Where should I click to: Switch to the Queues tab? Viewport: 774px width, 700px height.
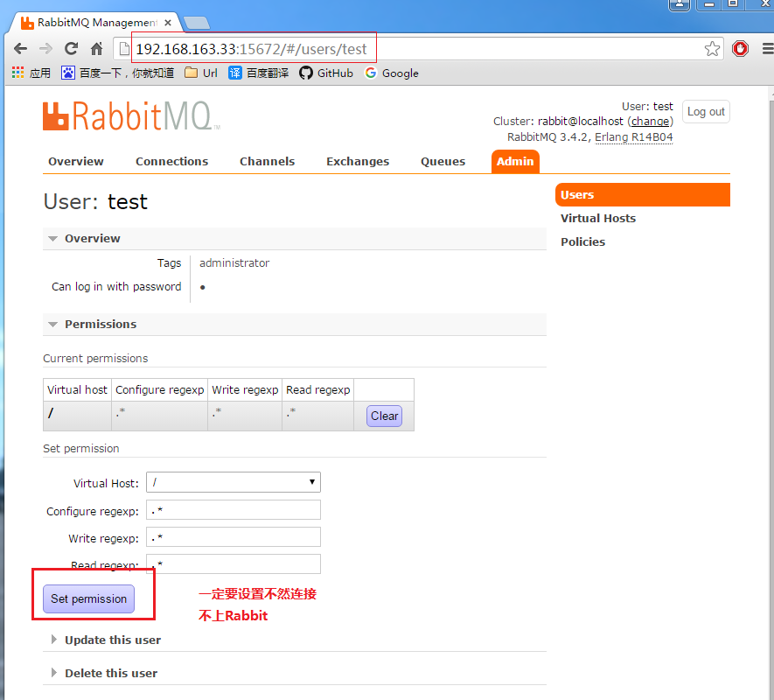pos(443,162)
